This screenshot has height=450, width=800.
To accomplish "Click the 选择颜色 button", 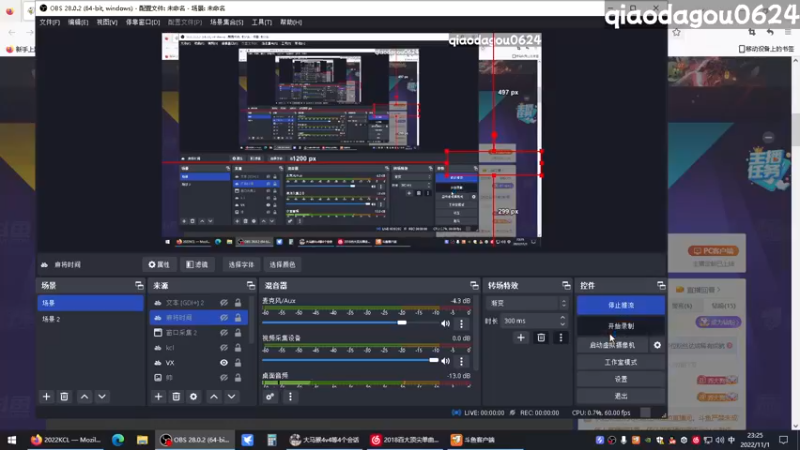I will 282,264.
